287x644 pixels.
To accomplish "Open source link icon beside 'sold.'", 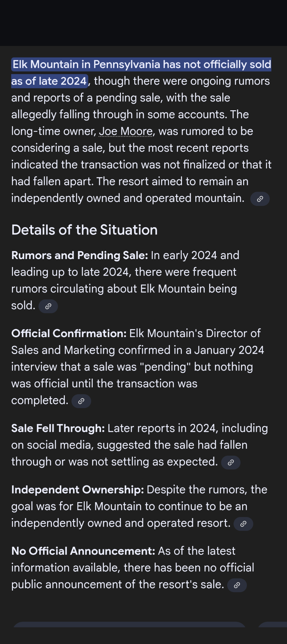I will pyautogui.click(x=48, y=306).
